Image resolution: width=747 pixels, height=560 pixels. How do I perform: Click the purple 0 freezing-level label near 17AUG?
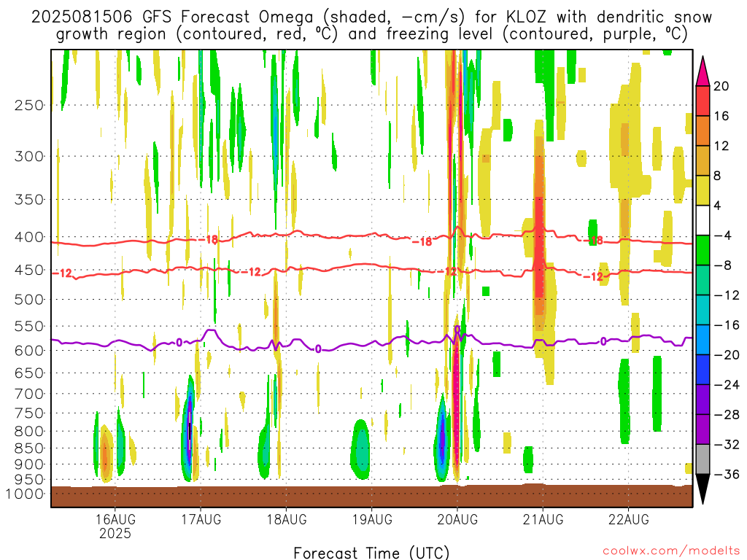tap(179, 343)
